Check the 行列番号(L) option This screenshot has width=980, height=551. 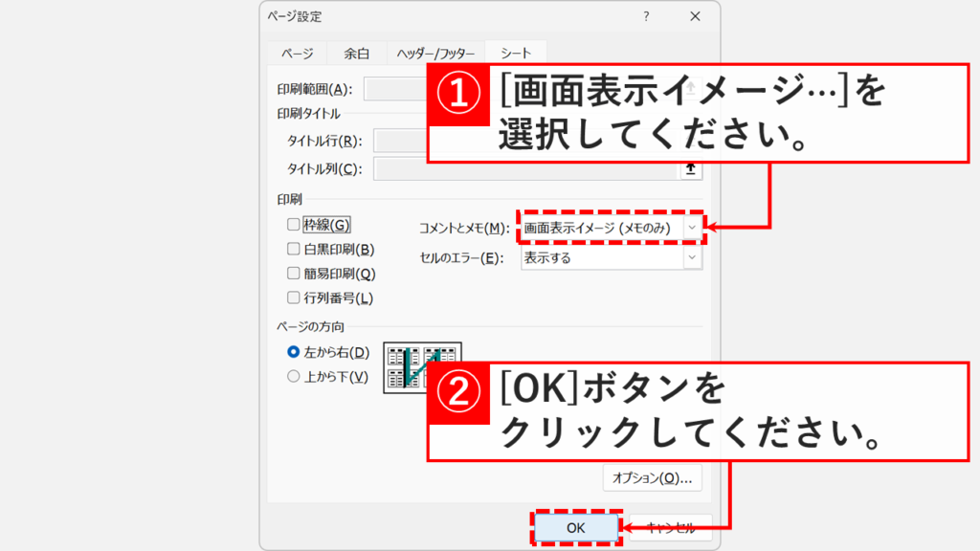[293, 298]
